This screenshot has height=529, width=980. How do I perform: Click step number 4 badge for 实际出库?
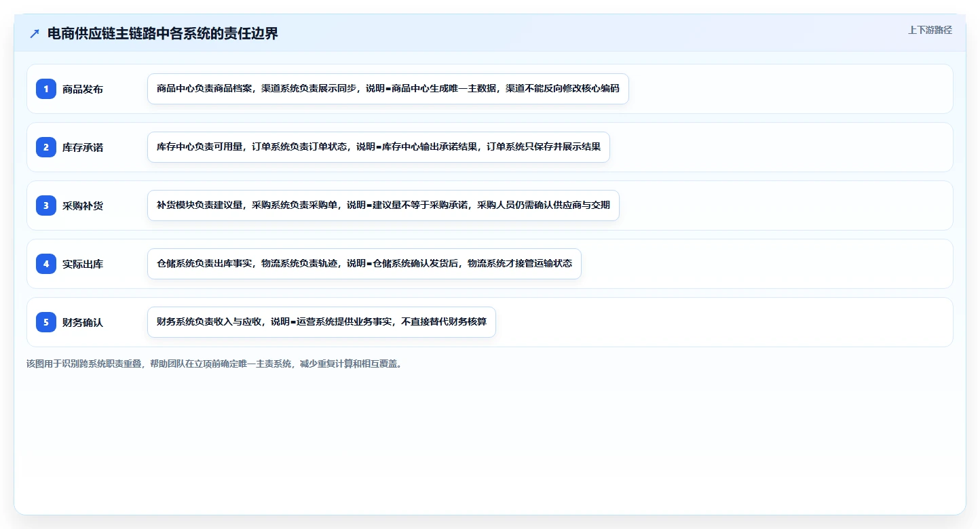[x=46, y=263]
